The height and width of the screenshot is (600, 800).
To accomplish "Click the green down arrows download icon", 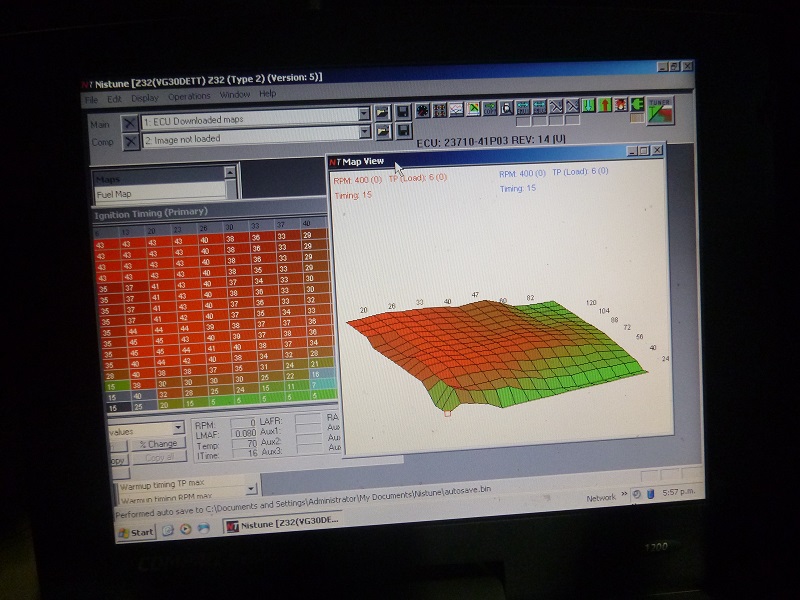I will [589, 105].
